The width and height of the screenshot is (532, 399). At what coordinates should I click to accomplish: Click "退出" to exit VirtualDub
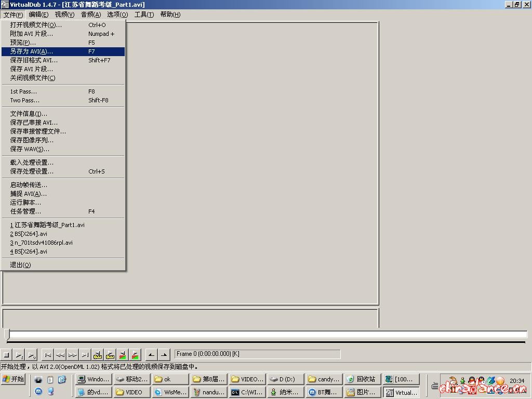(x=20, y=265)
